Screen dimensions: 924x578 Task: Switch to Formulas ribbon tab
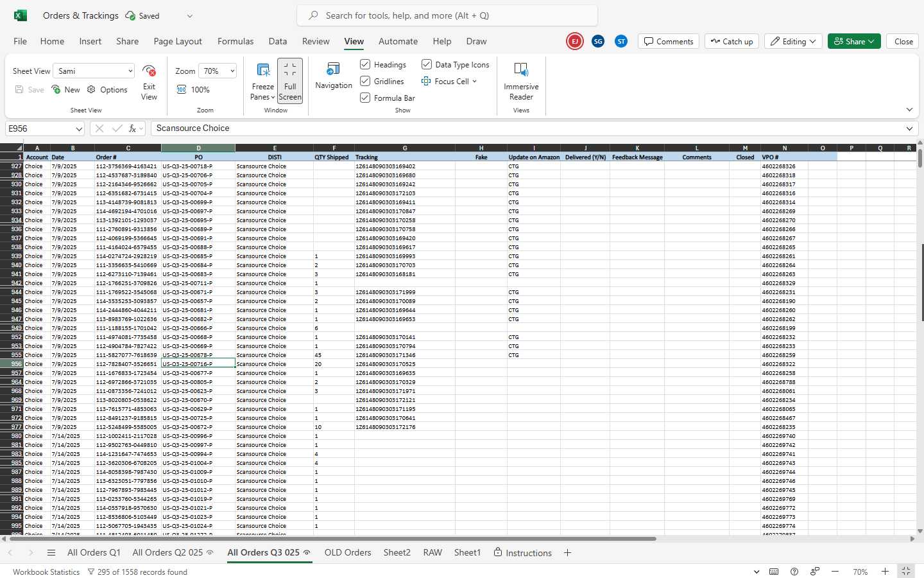tap(235, 41)
